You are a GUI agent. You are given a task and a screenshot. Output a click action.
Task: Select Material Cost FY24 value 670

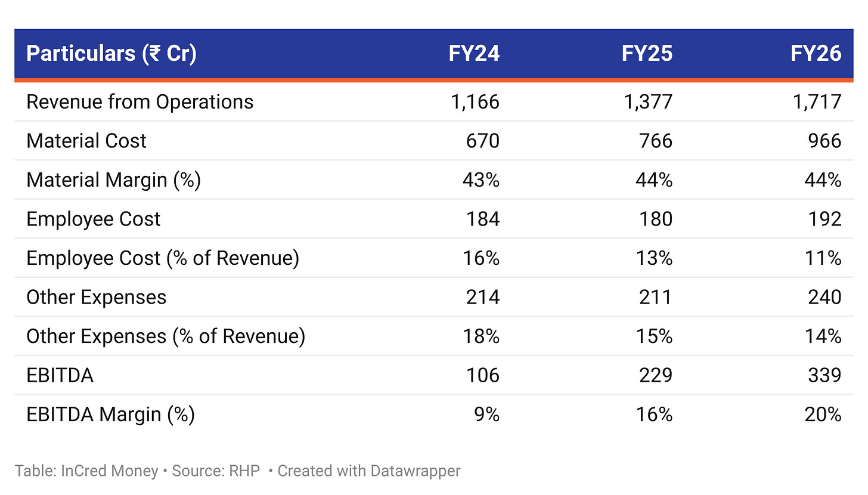(483, 141)
